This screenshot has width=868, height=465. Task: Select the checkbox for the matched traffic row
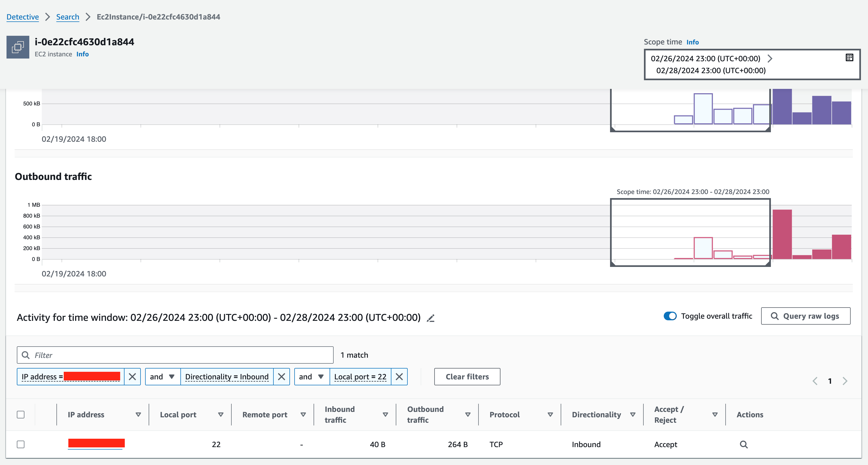21,444
